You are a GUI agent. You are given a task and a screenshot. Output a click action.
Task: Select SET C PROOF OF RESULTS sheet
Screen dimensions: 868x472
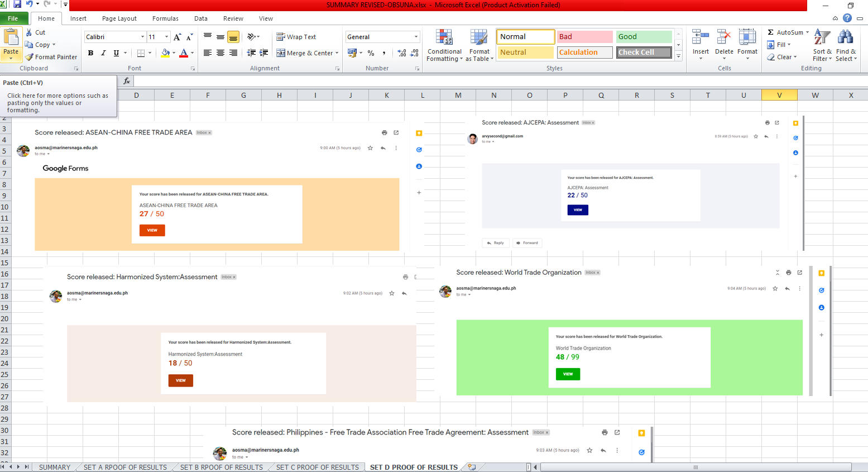click(x=318, y=468)
